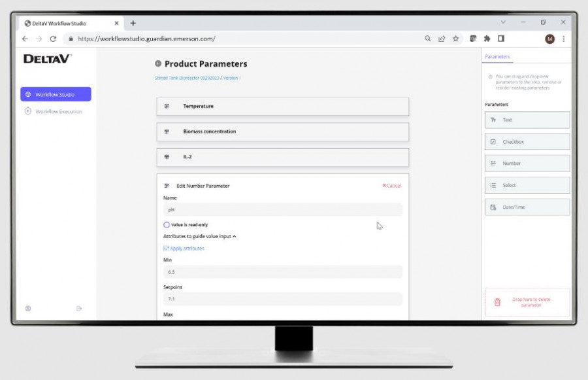588x380 pixels.
Task: Open the M profile avatar
Action: point(549,39)
